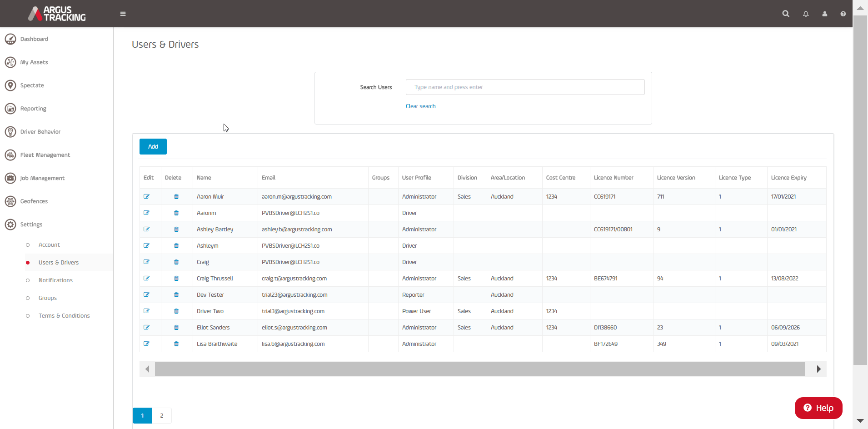
Task: Open Spectate in sidebar
Action: click(x=32, y=85)
